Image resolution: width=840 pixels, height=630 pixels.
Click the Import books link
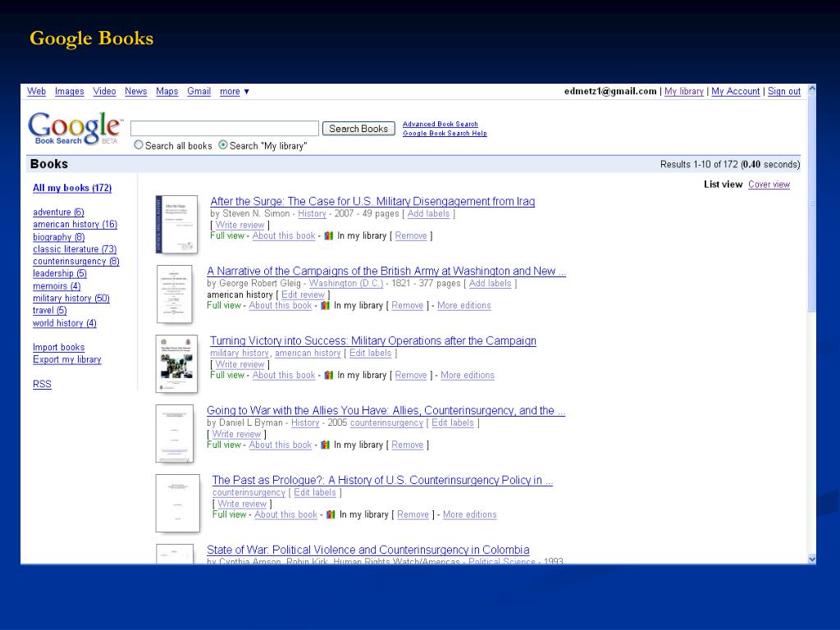[59, 347]
